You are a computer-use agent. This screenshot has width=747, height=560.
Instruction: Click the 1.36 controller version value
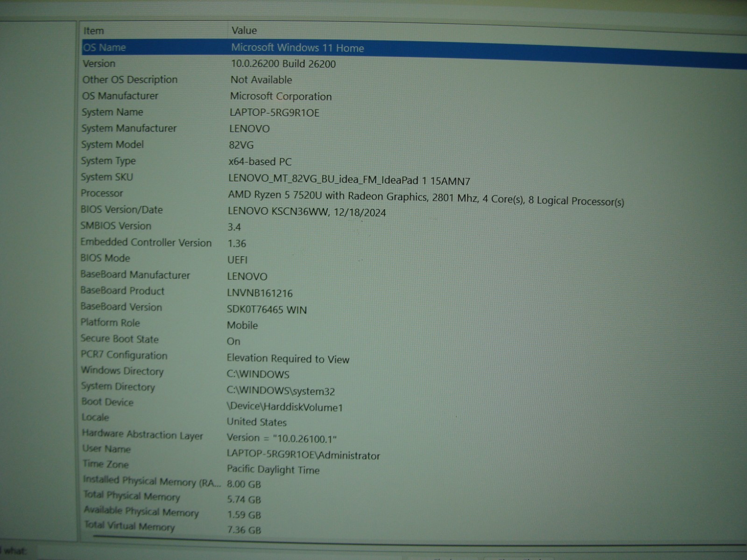(x=237, y=244)
